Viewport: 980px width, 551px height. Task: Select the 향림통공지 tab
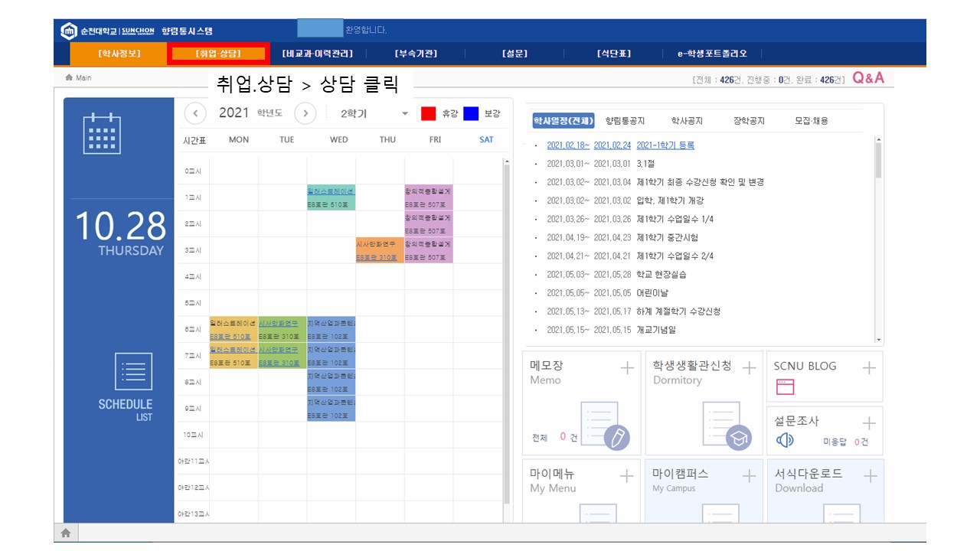[x=625, y=121]
